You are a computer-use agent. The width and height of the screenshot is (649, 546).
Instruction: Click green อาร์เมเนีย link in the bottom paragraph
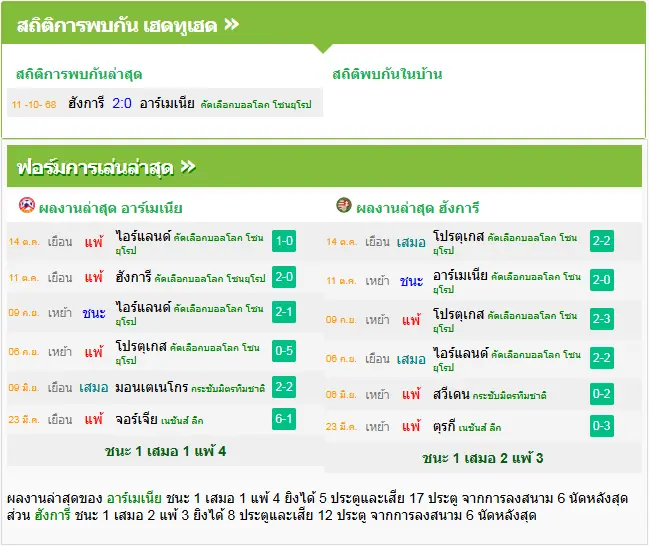click(134, 498)
